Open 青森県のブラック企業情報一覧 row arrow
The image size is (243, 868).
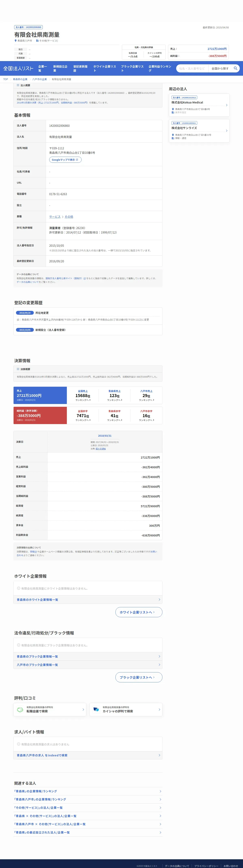[159, 656]
